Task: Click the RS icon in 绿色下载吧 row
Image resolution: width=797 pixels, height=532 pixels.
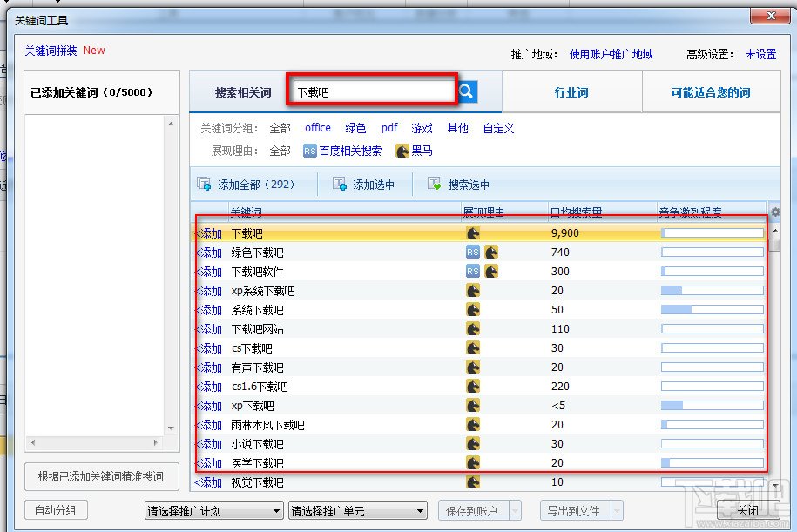Action: tap(473, 252)
